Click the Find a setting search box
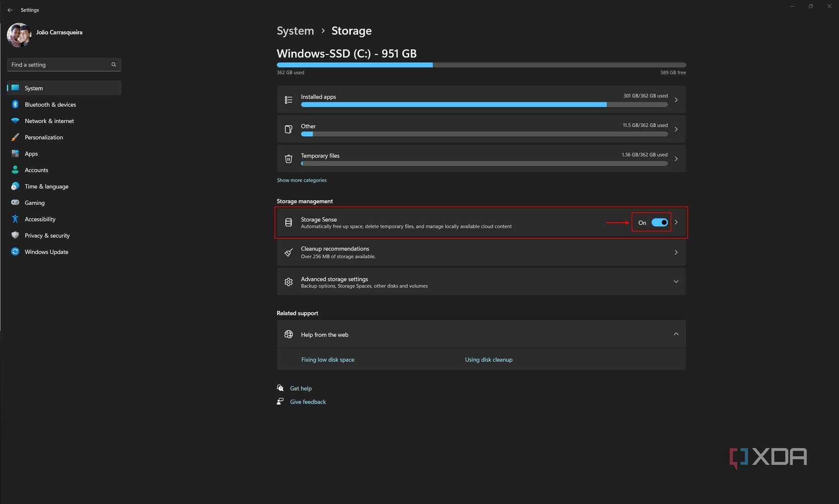 pyautogui.click(x=57, y=65)
